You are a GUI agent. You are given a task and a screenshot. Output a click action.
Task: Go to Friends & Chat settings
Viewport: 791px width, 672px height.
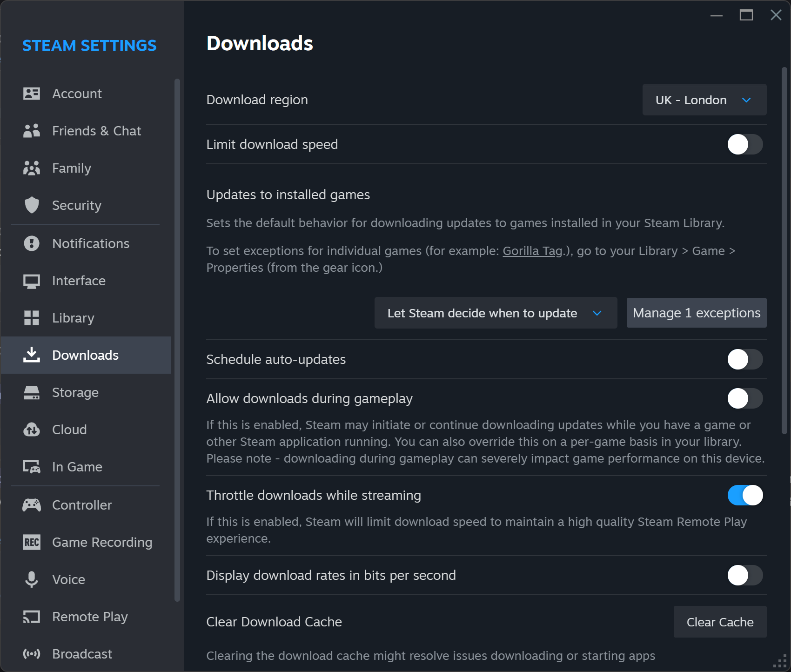[86, 131]
